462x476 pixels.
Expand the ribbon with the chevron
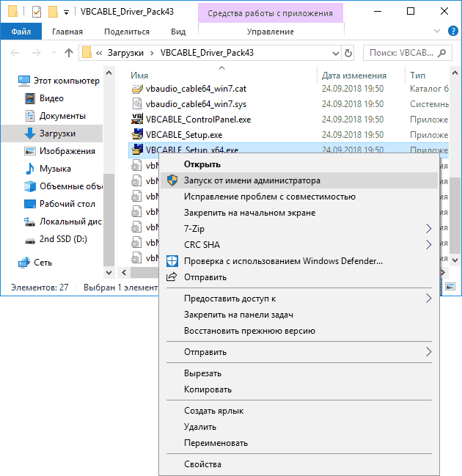(x=437, y=31)
